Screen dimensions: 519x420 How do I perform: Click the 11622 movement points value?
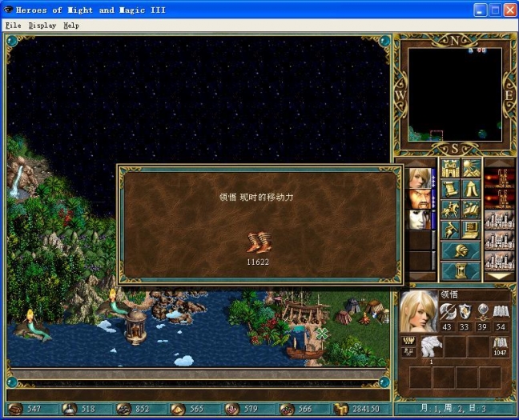click(x=258, y=262)
